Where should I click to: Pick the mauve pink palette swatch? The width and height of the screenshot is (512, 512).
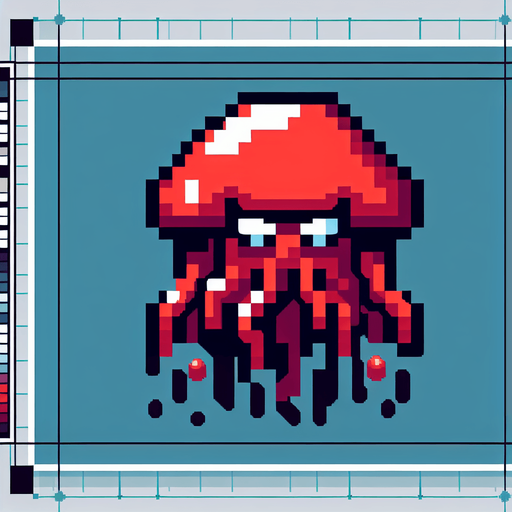click(4, 378)
